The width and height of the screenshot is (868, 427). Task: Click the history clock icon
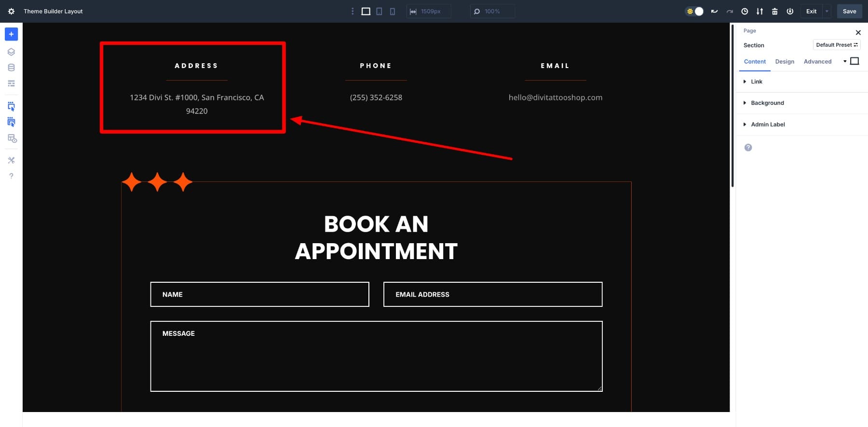[745, 11]
